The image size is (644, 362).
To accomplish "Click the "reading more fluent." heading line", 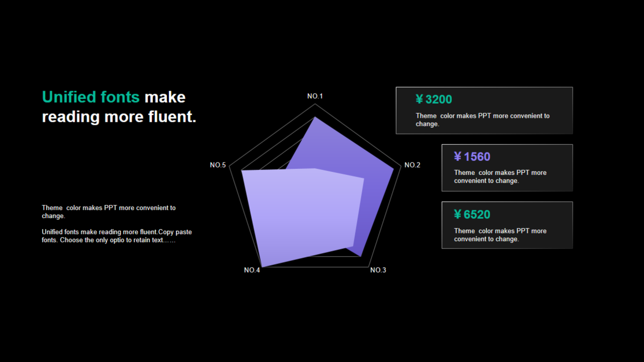I will point(119,117).
